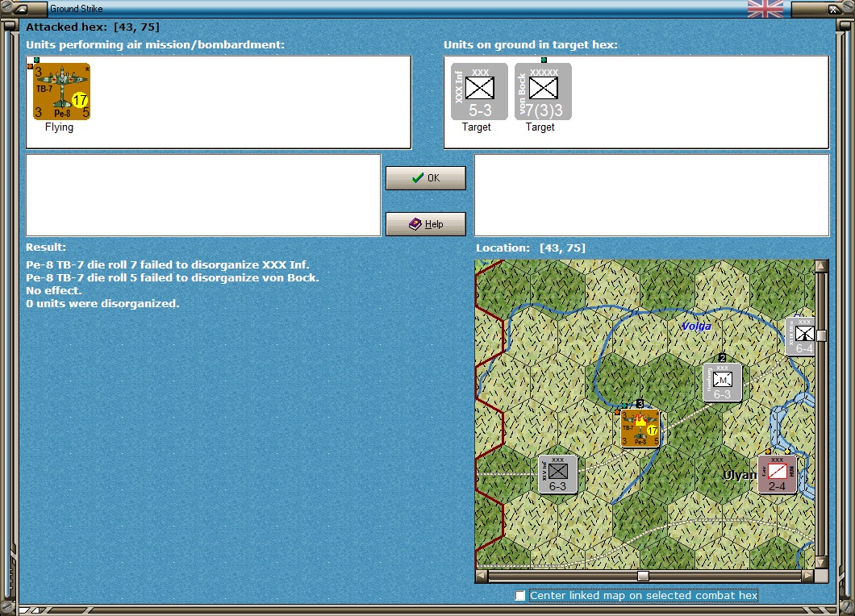The height and width of the screenshot is (616, 855).
Task: Open the Help button
Action: click(x=426, y=224)
